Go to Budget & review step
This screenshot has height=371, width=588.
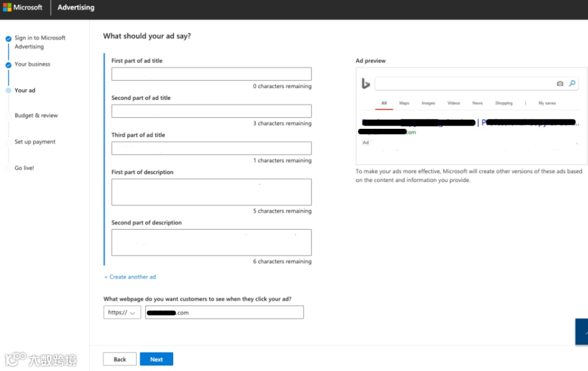(36, 116)
